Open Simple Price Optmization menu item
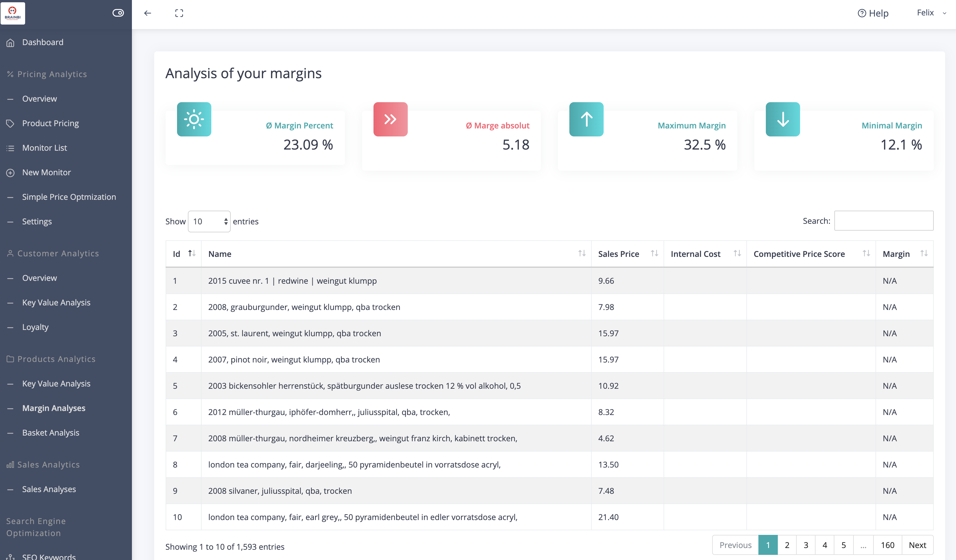This screenshot has width=956, height=560. point(69,197)
